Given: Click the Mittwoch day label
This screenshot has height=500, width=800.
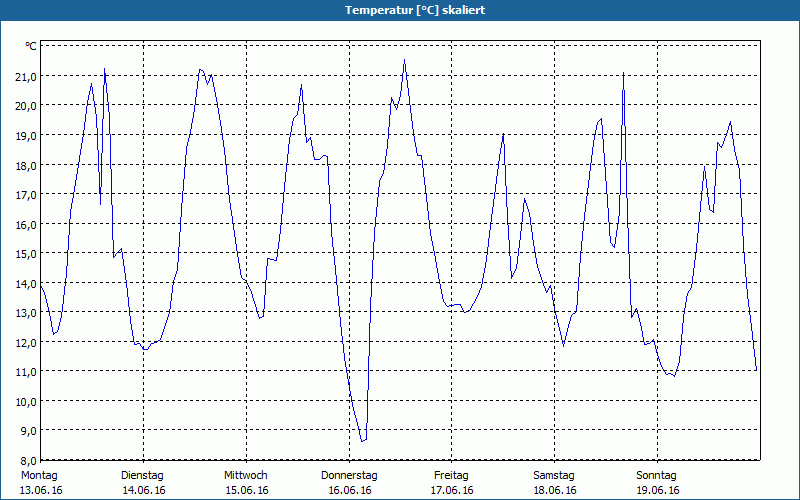Looking at the screenshot, I should (246, 476).
